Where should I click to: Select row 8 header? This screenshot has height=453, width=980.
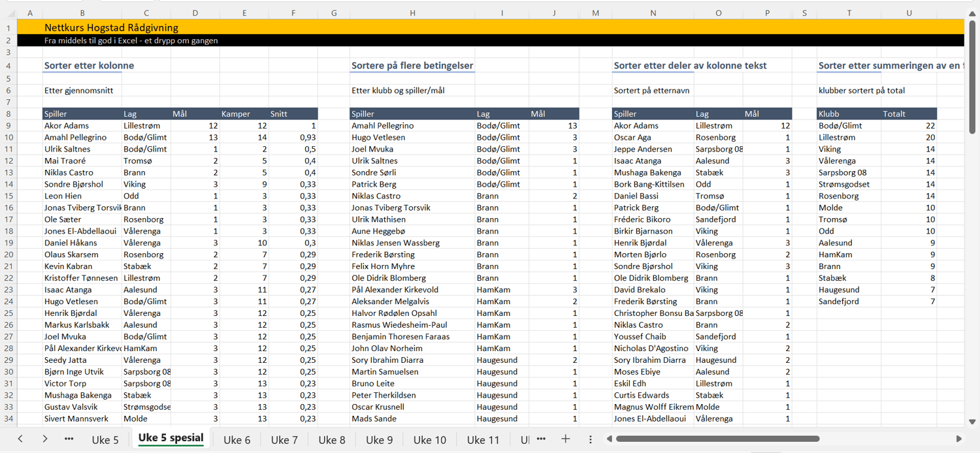click(x=8, y=114)
